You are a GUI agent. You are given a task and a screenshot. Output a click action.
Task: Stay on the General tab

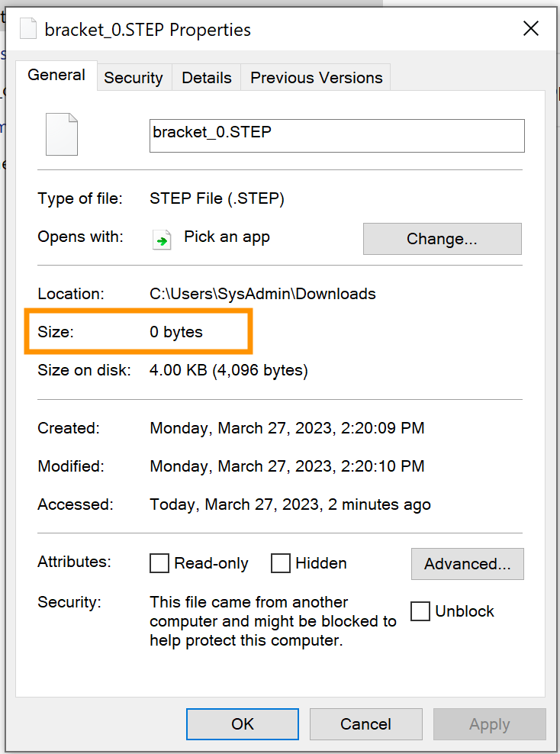point(57,74)
